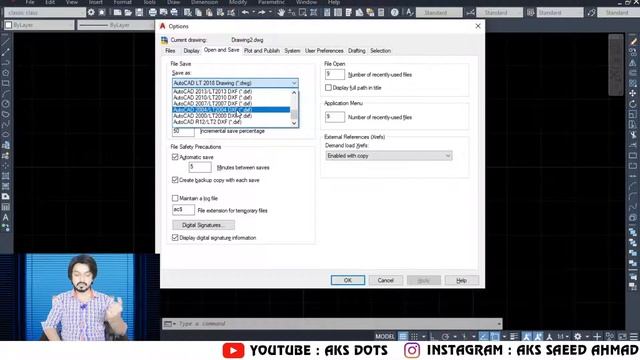Image resolution: width=640 pixels, height=360 pixels.
Task: Select AutoCAD 2000/LT2000 DXF list option
Action: pos(231,116)
